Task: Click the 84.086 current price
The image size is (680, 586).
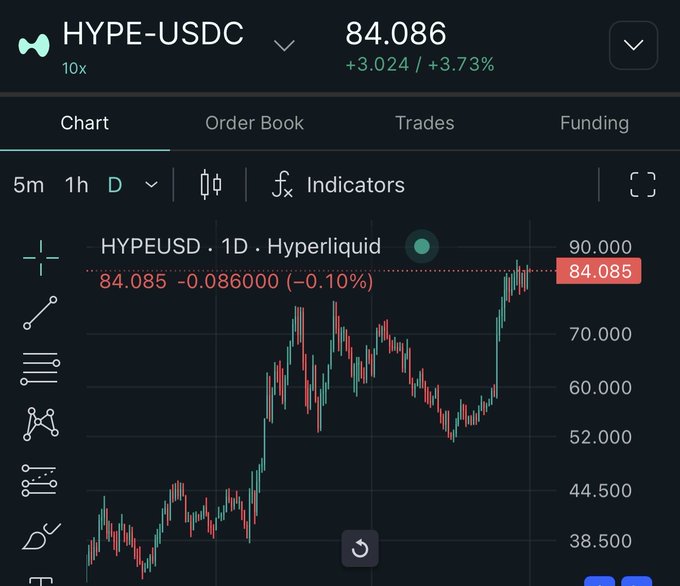Action: click(x=396, y=33)
